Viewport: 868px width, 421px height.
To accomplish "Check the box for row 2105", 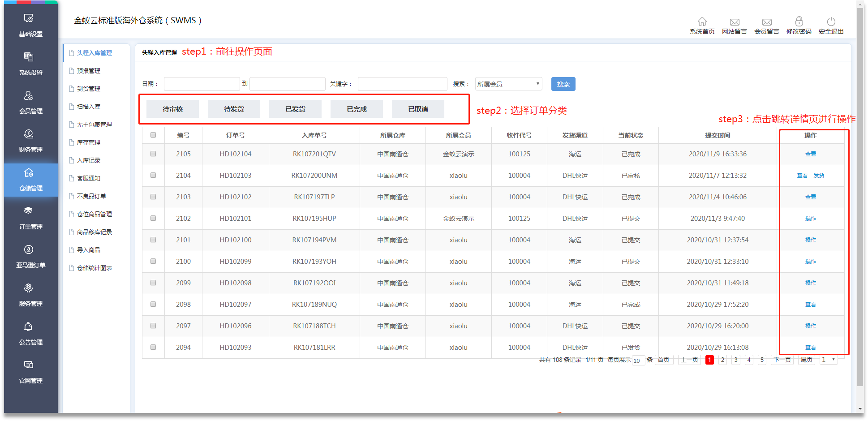I will coord(153,154).
